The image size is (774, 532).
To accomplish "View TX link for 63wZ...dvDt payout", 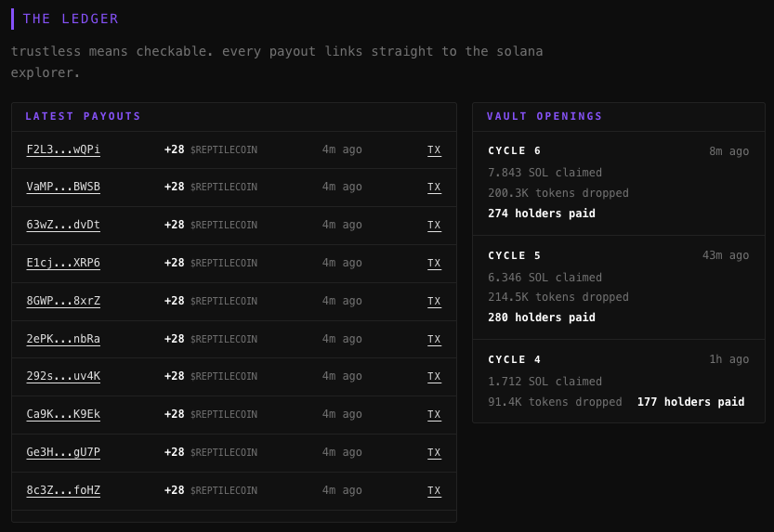I will coord(434,226).
